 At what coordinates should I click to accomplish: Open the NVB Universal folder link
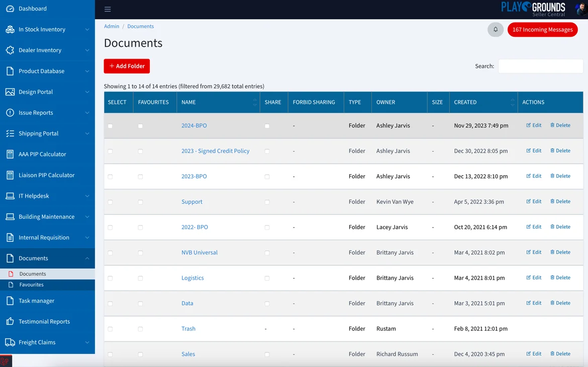[x=200, y=253]
